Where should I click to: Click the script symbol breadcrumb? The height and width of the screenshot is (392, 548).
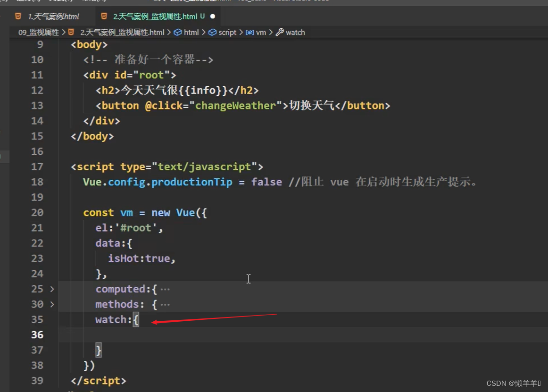tap(227, 33)
